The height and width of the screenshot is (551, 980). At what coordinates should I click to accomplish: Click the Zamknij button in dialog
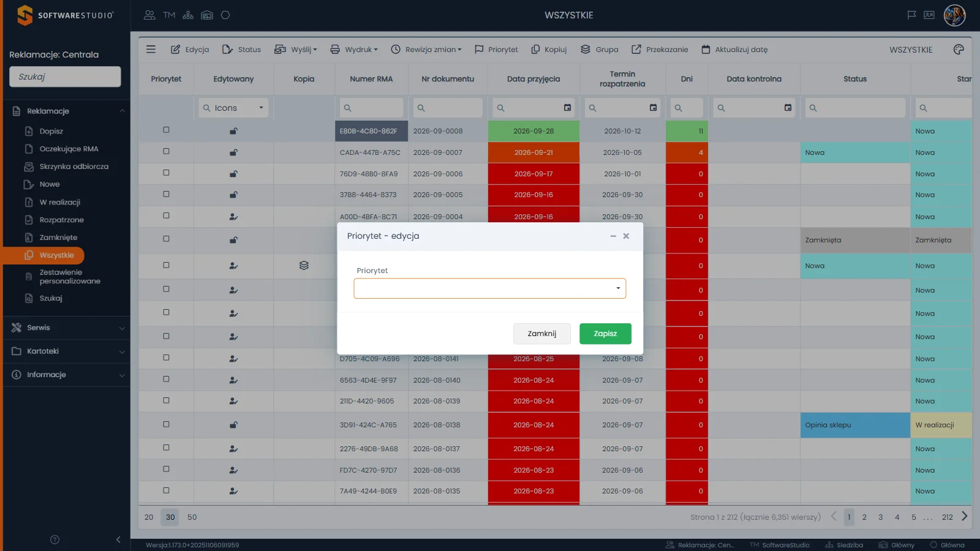point(542,334)
